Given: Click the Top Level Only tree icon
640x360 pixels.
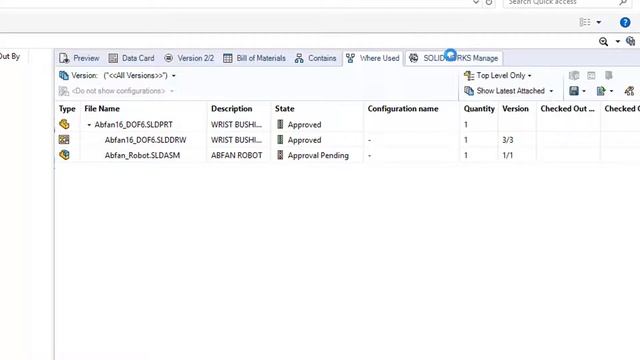Looking at the screenshot, I should coord(469,76).
